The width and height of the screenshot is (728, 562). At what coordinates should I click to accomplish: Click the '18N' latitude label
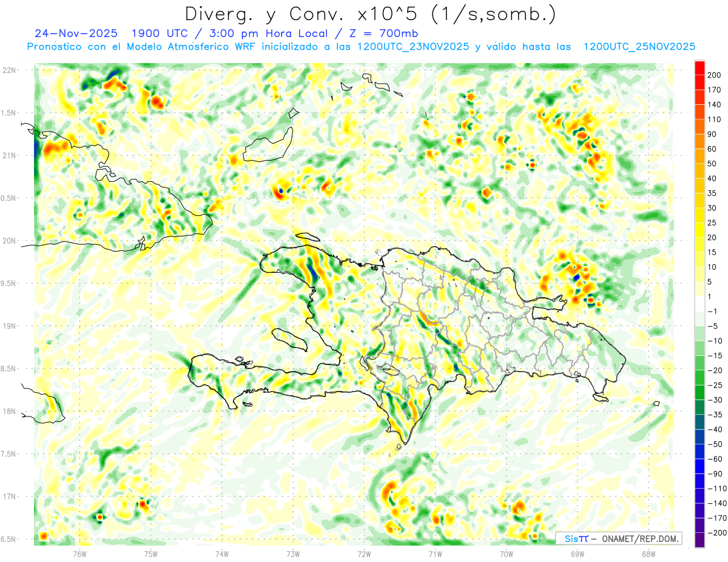point(8,411)
